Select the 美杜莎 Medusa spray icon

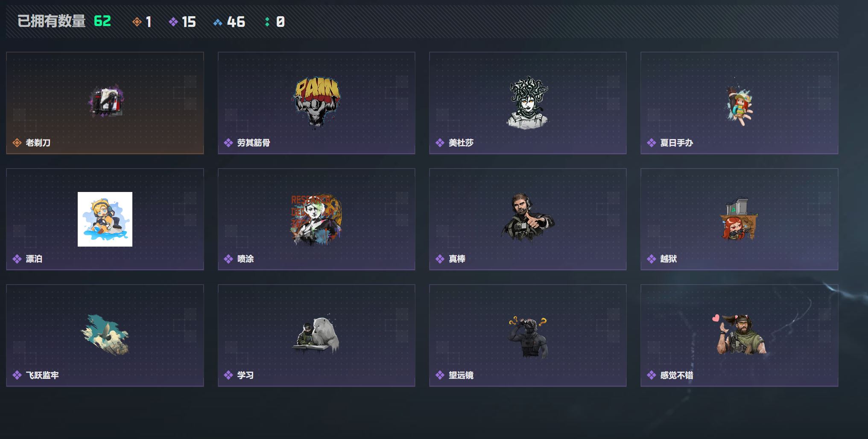tap(528, 102)
